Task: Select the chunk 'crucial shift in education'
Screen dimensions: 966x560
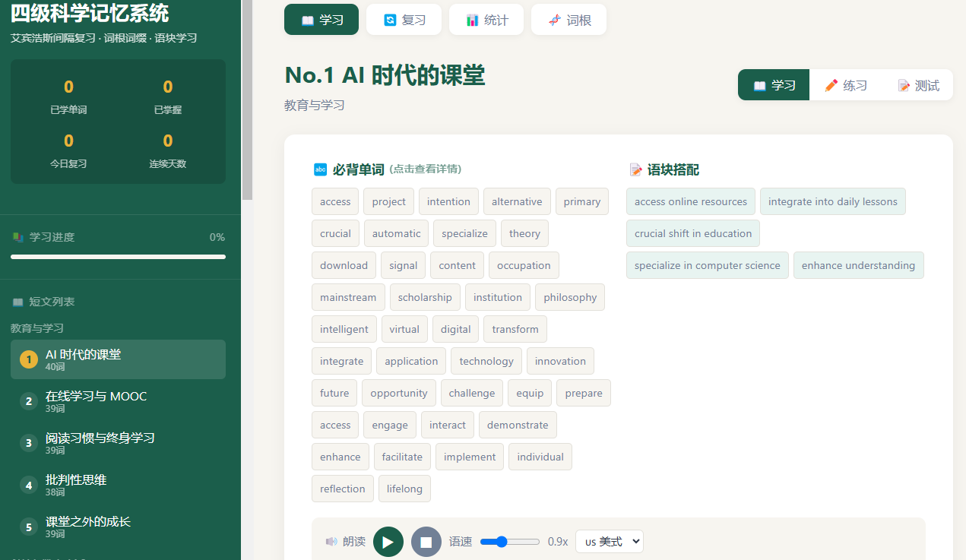Action: (x=693, y=233)
